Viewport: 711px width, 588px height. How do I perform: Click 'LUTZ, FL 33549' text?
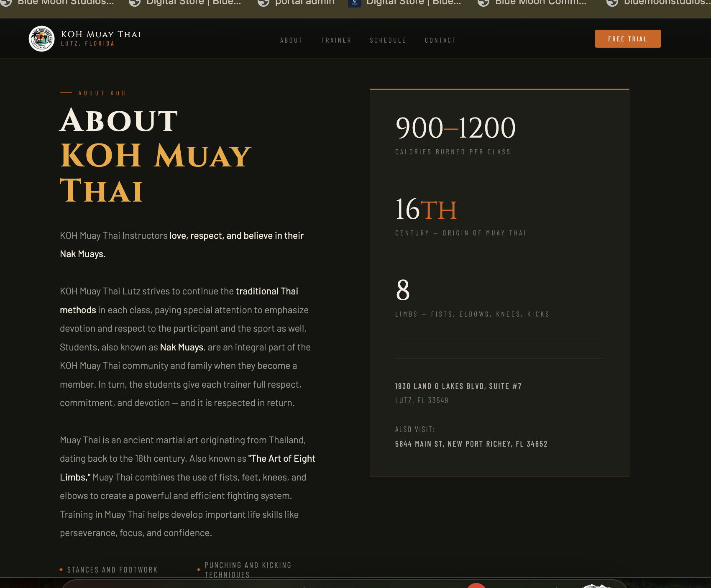click(x=422, y=401)
